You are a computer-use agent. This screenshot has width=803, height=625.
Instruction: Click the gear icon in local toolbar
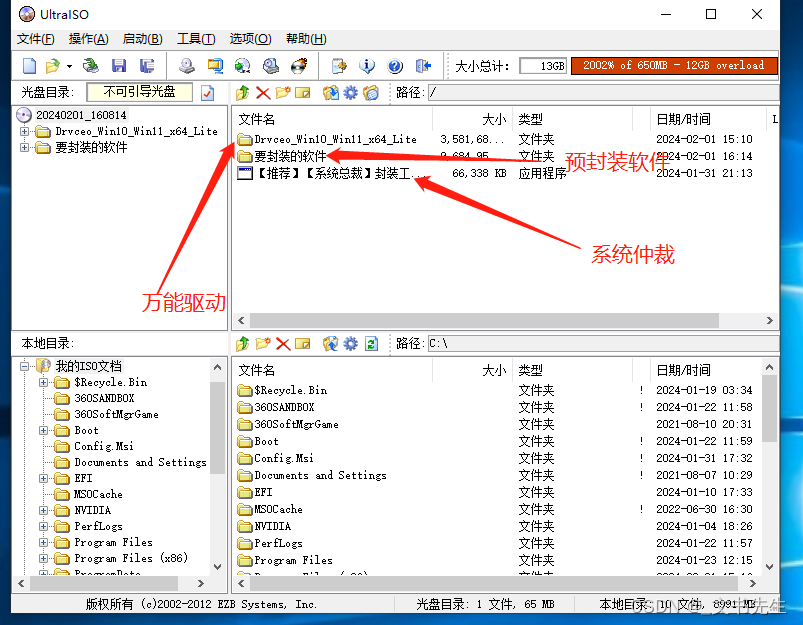click(x=351, y=343)
